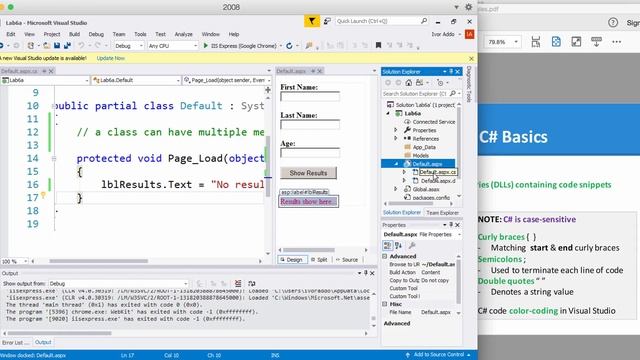Image resolution: width=640 pixels, height=360 pixels.
Task: Click the search magnifier in Solution Explorer
Action: click(453, 94)
